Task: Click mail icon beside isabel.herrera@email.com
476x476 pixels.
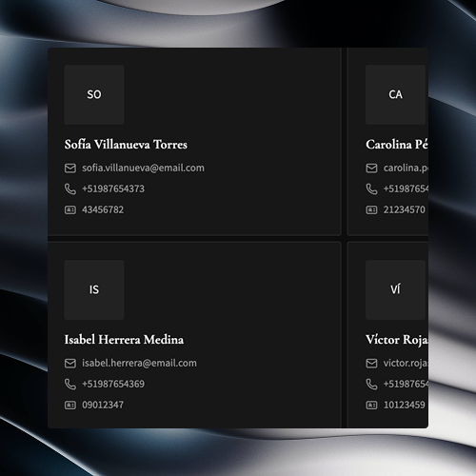Action: pyautogui.click(x=70, y=364)
